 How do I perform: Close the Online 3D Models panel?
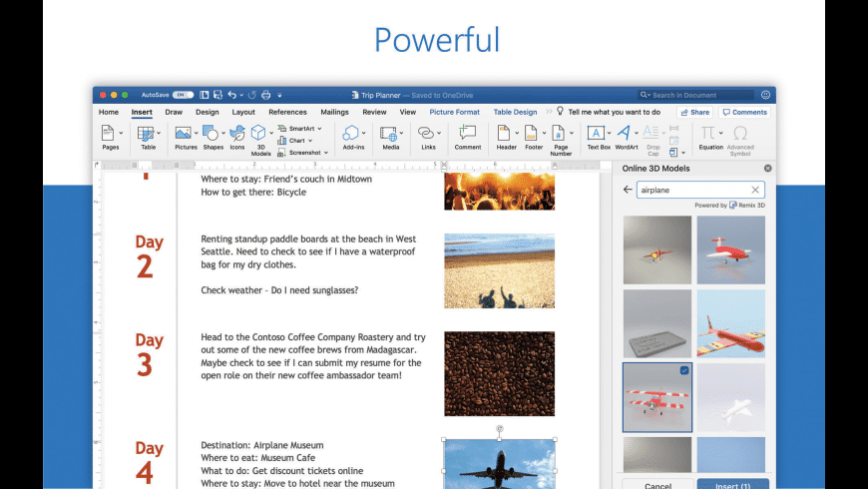pos(767,169)
